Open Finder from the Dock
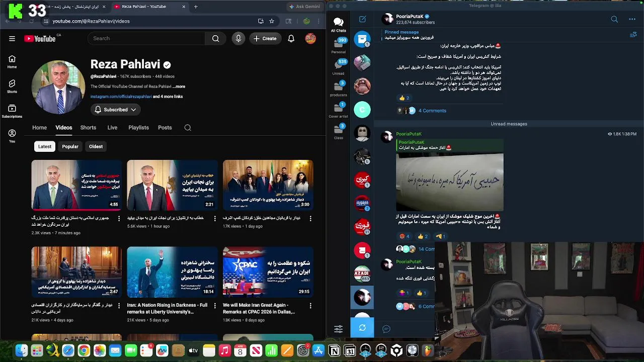The width and height of the screenshot is (644, 362). coord(22,350)
